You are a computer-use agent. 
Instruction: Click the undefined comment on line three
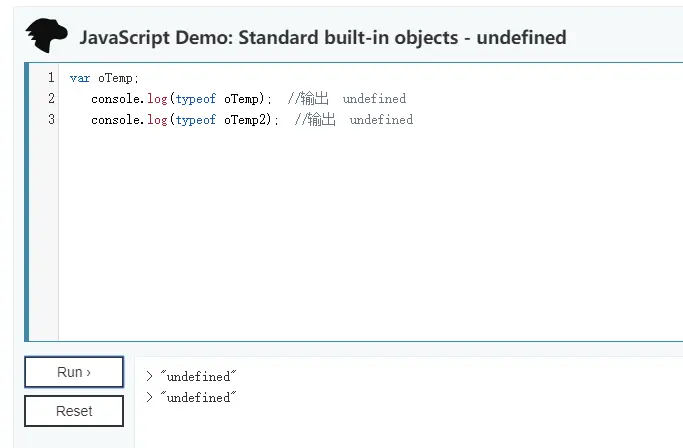381,119
